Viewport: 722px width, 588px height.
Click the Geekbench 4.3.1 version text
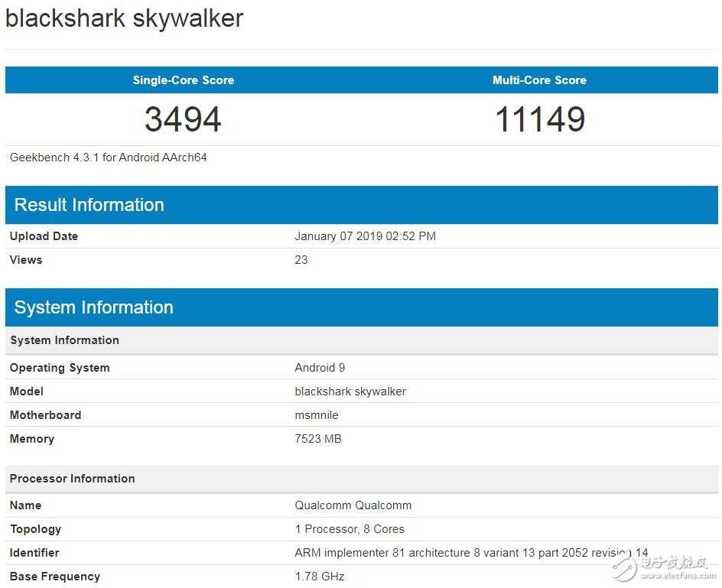tap(109, 158)
